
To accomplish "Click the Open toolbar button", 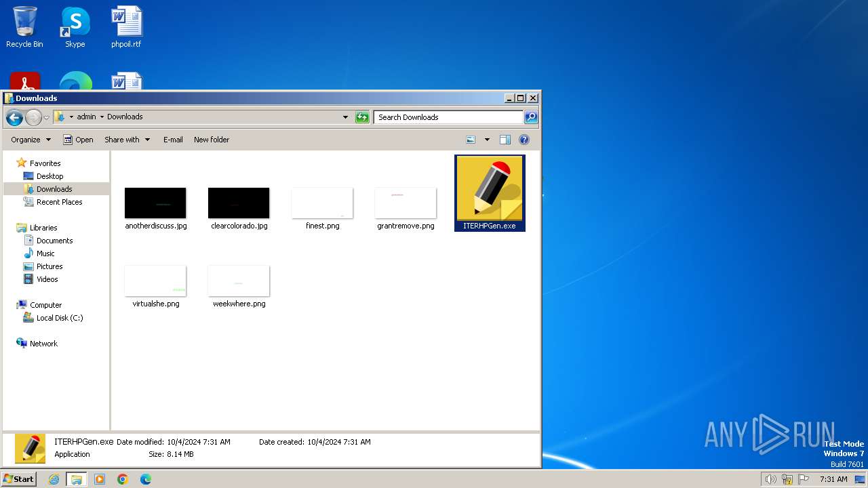I will (x=79, y=140).
